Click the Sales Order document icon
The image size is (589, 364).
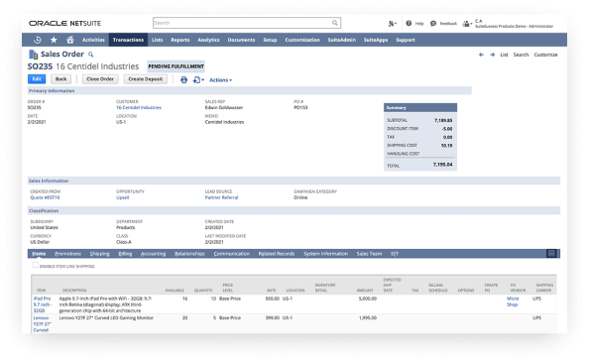34,55
